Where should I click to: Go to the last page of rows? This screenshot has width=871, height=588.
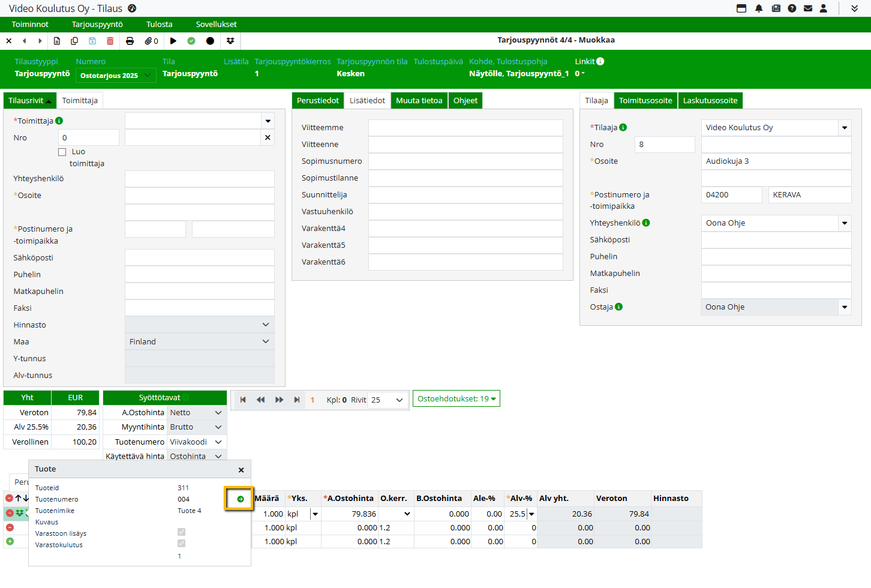click(297, 400)
